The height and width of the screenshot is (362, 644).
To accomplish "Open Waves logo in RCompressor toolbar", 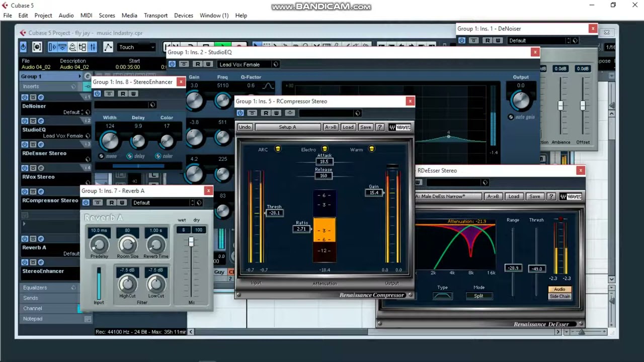I will pyautogui.click(x=400, y=127).
